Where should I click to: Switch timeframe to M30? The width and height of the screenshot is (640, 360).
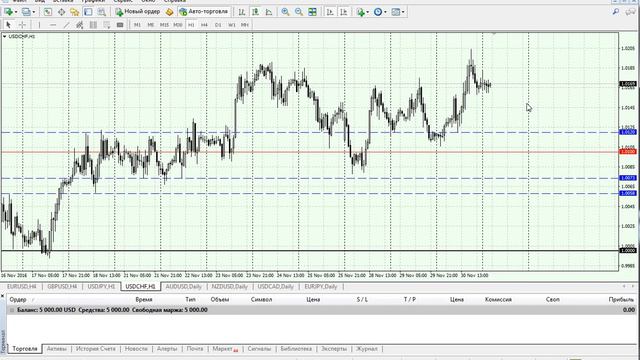pos(178,25)
